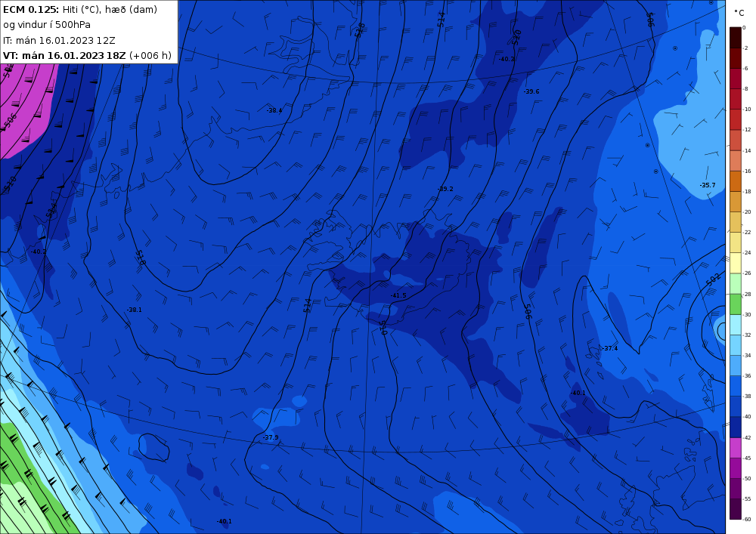756x534 pixels.
Task: Click the 'ECM 0.125: Hiti (°C), hæð (dam)' title line
Action: coord(80,9)
